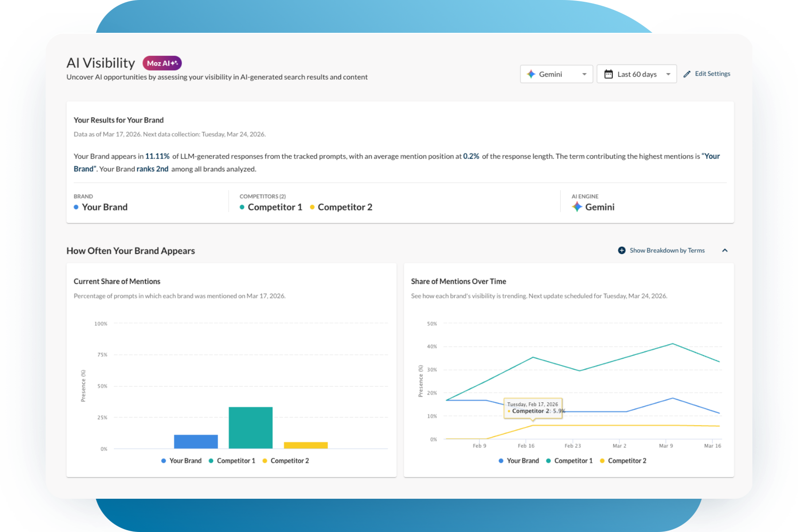Open the Gemini AI engine dropdown

point(556,74)
